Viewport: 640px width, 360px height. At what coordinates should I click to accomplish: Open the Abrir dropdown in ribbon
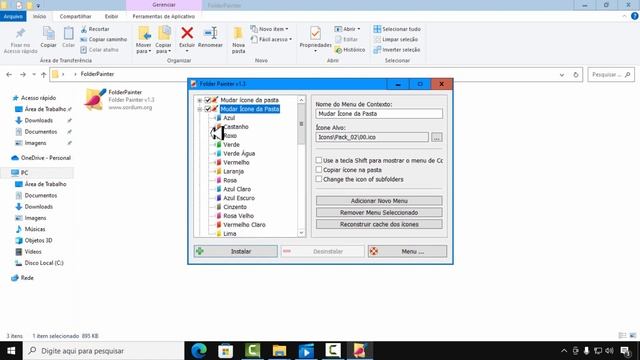point(347,29)
